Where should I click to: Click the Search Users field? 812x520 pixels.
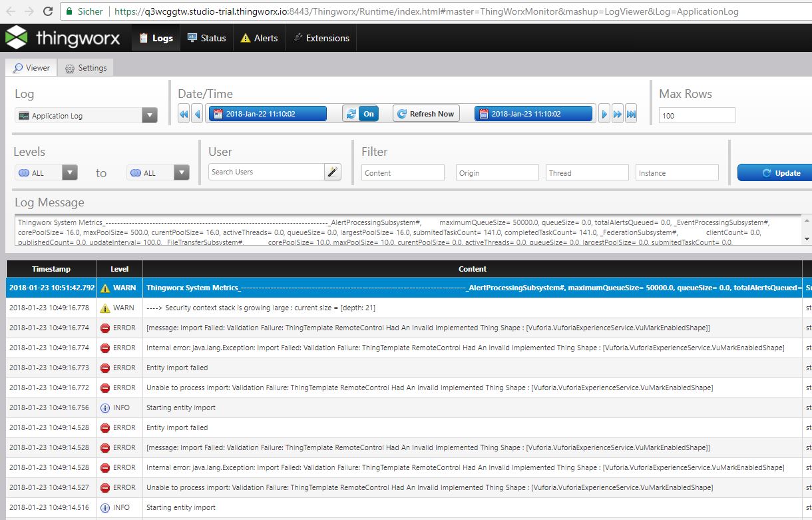[x=266, y=172]
